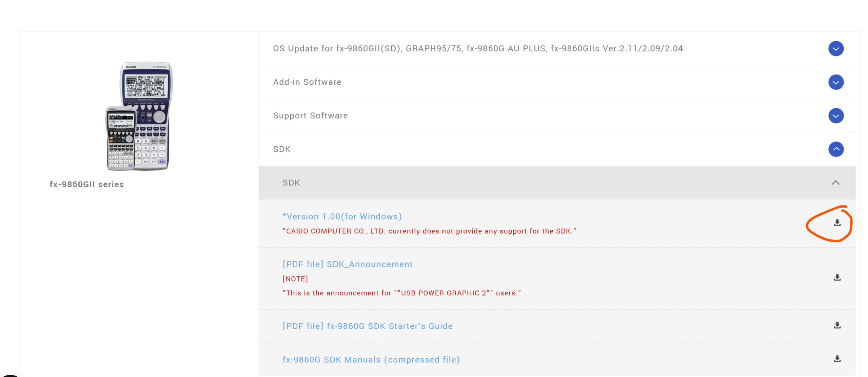Click the grey bar SDK sub-heading text
Viewport: 868px width, 377px height.
point(291,183)
